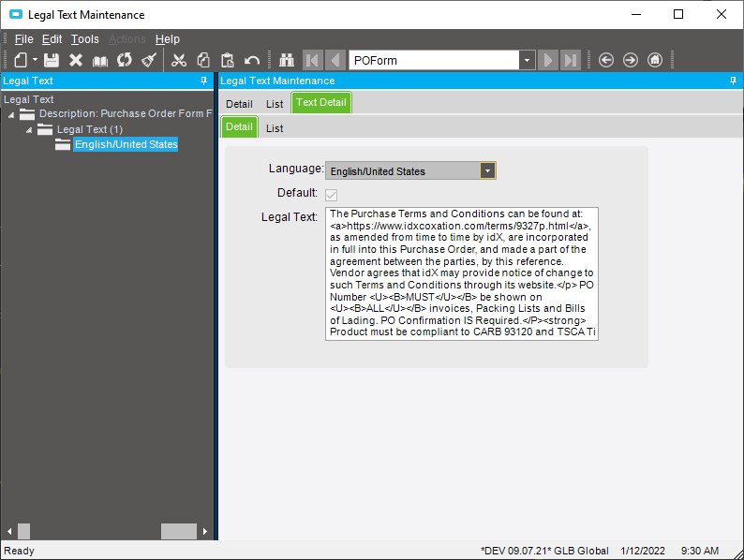The height and width of the screenshot is (560, 744).
Task: Click the binoculars Search icon
Action: point(287,60)
